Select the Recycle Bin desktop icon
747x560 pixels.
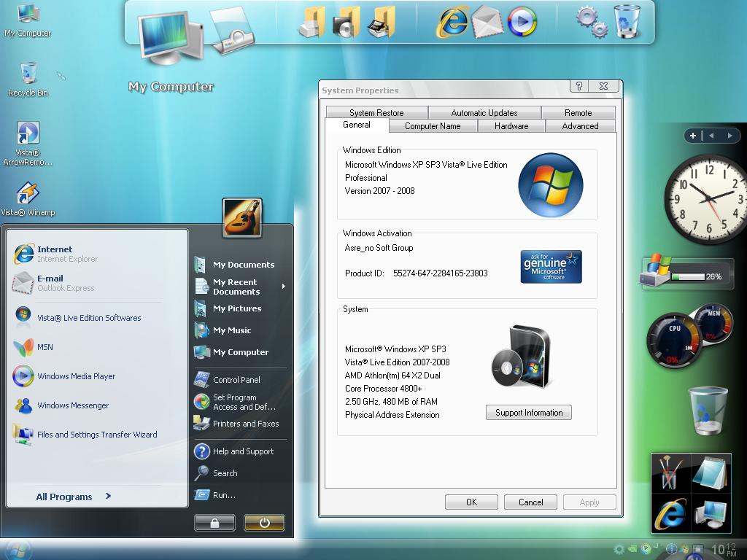28,79
